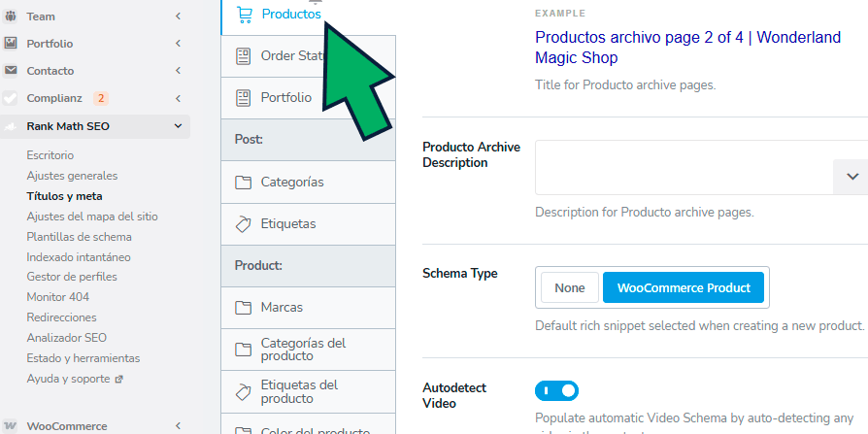Click the tag icon next to Etiquetas
Viewport: 868px width, 434px height.
[x=243, y=224]
